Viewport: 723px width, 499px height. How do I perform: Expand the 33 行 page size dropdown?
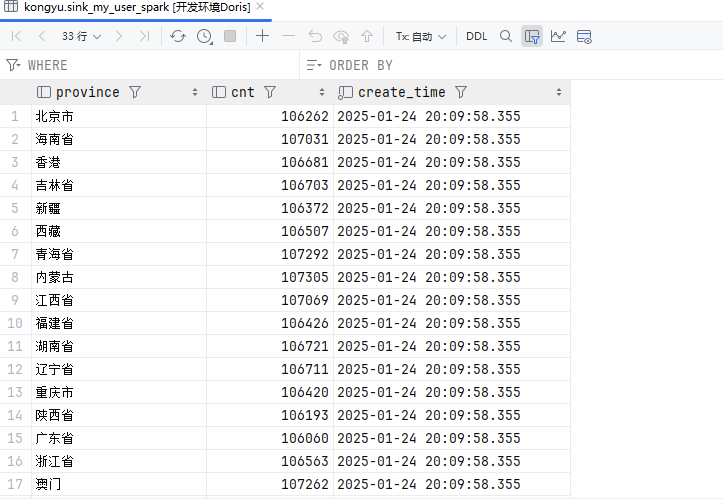click(81, 36)
